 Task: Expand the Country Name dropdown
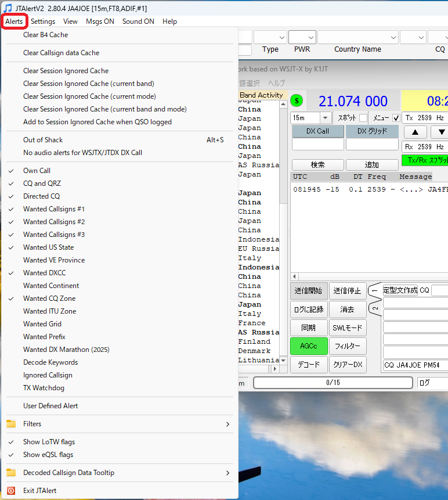(393, 38)
